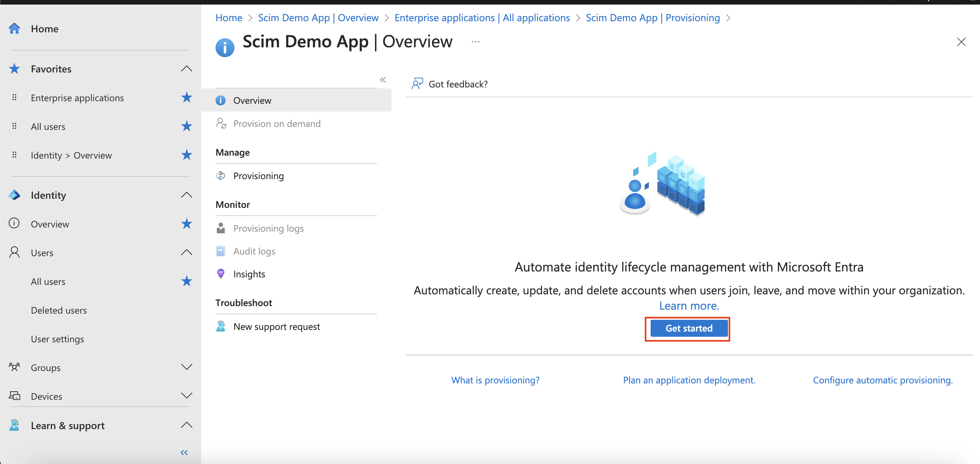
Task: Open the ellipsis menu beside page title
Action: pos(476,42)
